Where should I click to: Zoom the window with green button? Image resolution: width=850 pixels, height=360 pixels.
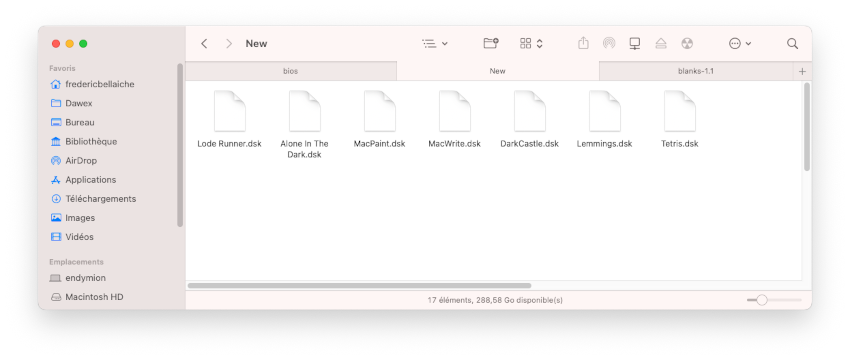(83, 44)
